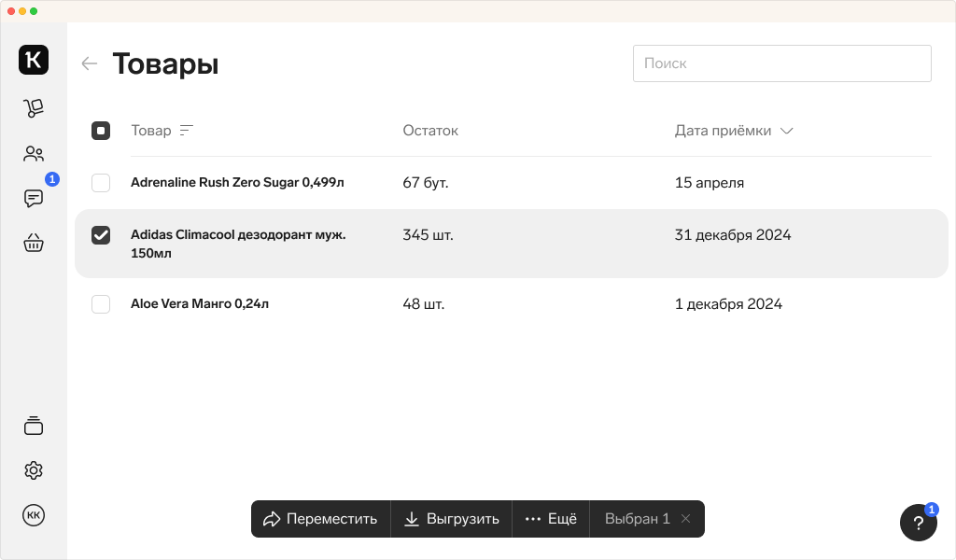Screen dimensions: 956x560
Task: Open the customers people icon
Action: point(34,154)
